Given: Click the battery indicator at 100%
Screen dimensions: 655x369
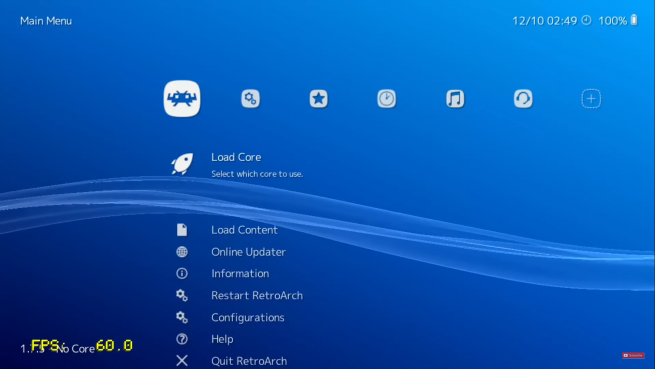Looking at the screenshot, I should 618,20.
